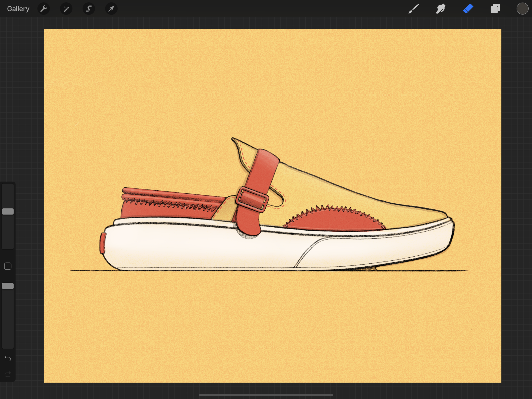The width and height of the screenshot is (532, 399).
Task: Tap the red buckle on shoe strap
Action: click(252, 200)
